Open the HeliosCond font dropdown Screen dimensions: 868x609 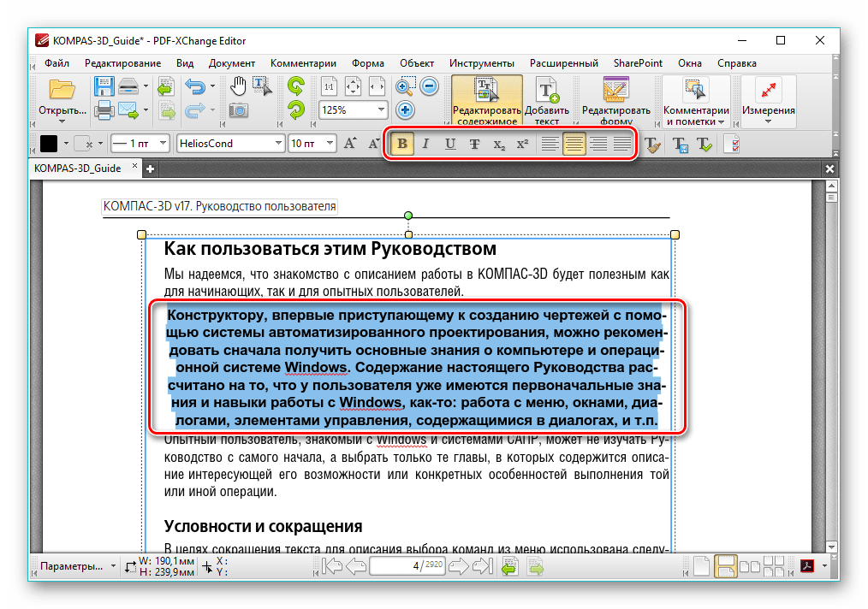(278, 143)
